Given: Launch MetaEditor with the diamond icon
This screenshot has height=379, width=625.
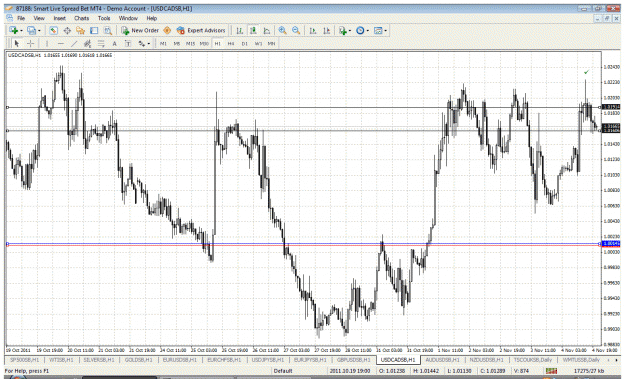Looking at the screenshot, I should [x=167, y=30].
